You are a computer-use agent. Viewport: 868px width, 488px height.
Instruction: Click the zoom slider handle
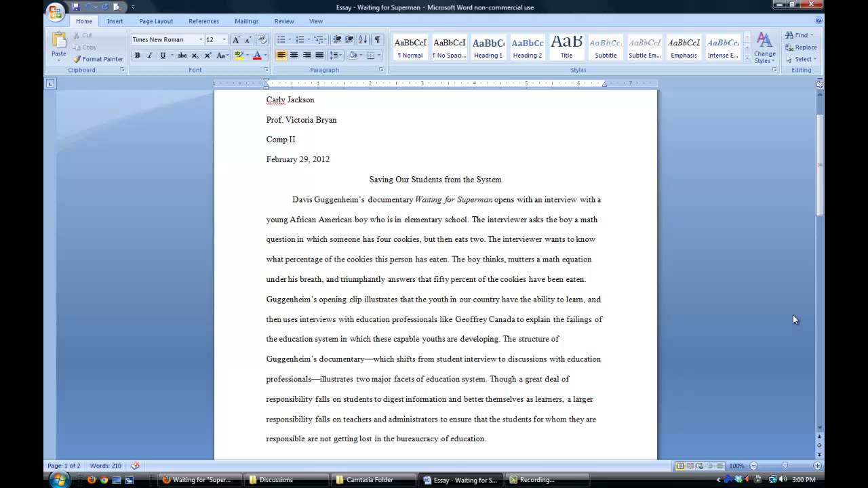click(x=785, y=466)
